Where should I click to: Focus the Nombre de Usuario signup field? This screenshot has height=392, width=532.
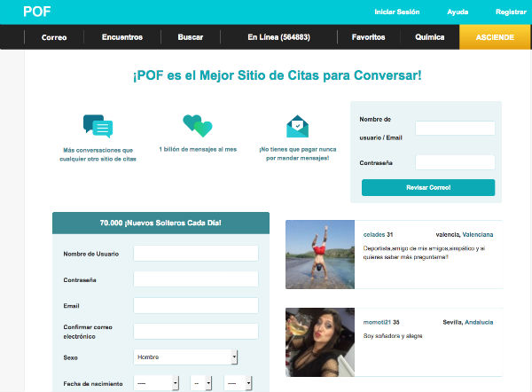point(195,254)
